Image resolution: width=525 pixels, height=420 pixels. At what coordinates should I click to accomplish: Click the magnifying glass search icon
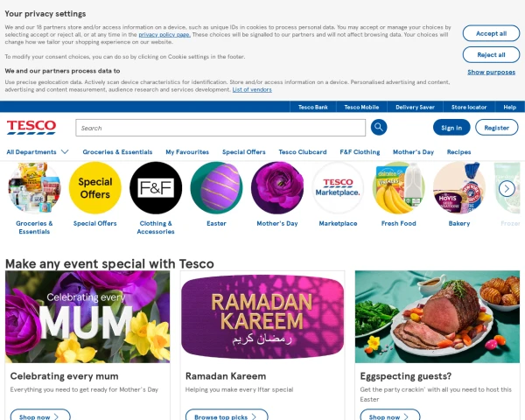(x=379, y=127)
